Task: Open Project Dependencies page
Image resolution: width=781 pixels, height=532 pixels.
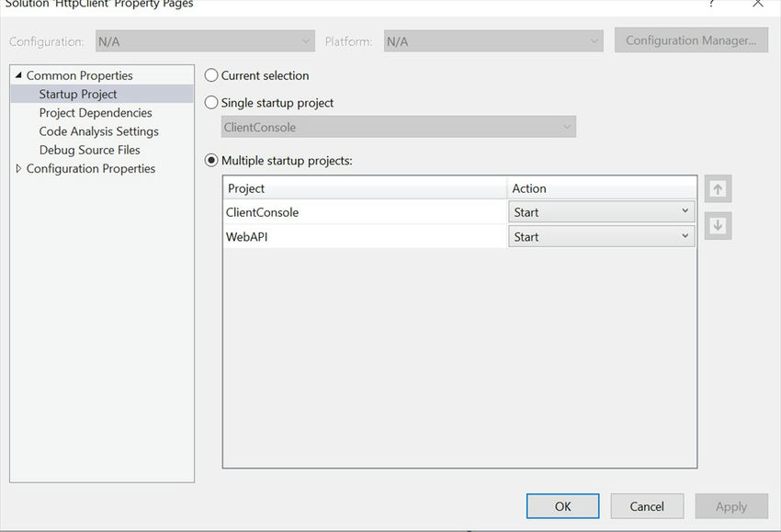Action: (x=96, y=113)
